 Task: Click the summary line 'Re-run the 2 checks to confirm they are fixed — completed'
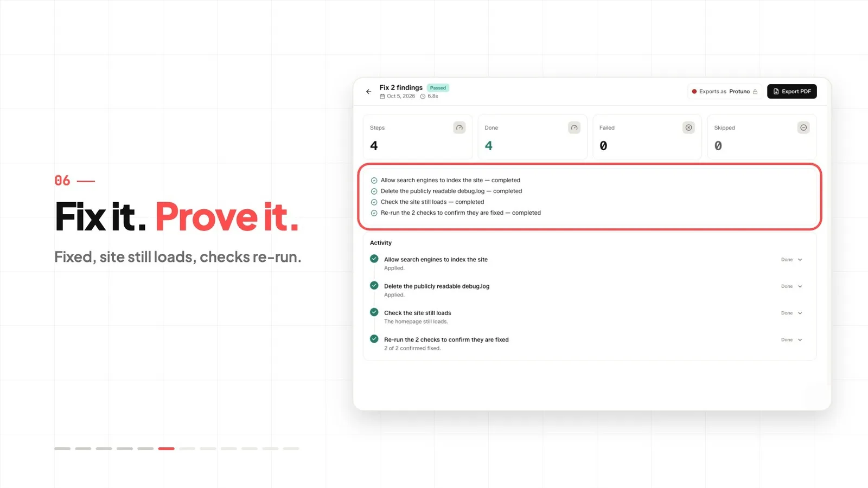tap(461, 213)
